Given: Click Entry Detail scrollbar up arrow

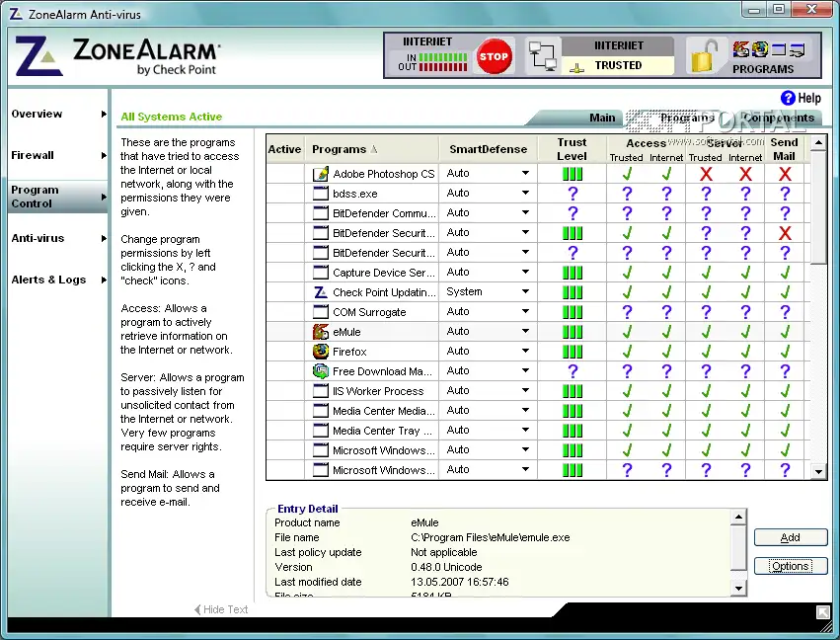Looking at the screenshot, I should click(x=738, y=517).
